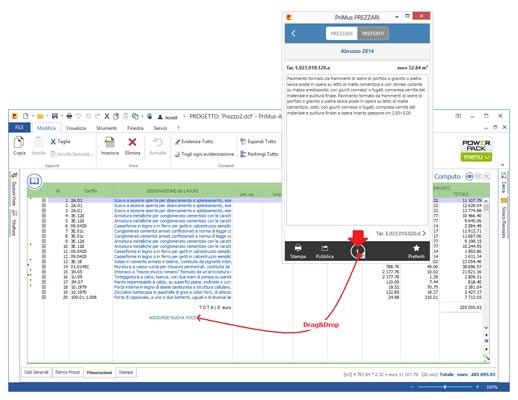Click Evidenzia Tutto button
The width and height of the screenshot is (518, 400).
(x=194, y=142)
